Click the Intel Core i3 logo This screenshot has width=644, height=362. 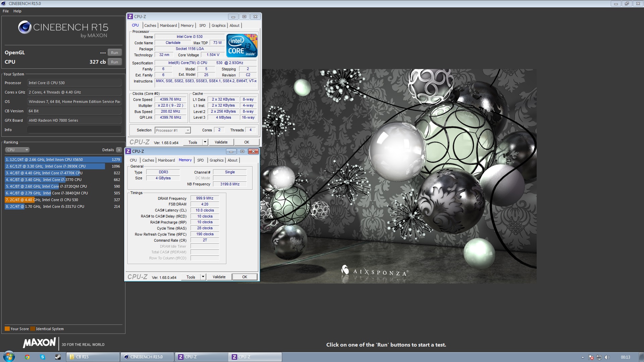[x=242, y=45]
